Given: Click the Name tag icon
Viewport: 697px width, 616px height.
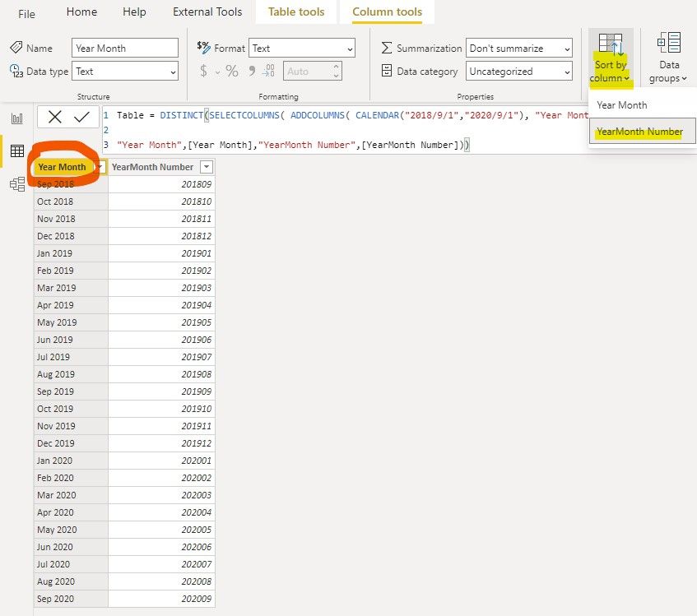Looking at the screenshot, I should click(16, 47).
